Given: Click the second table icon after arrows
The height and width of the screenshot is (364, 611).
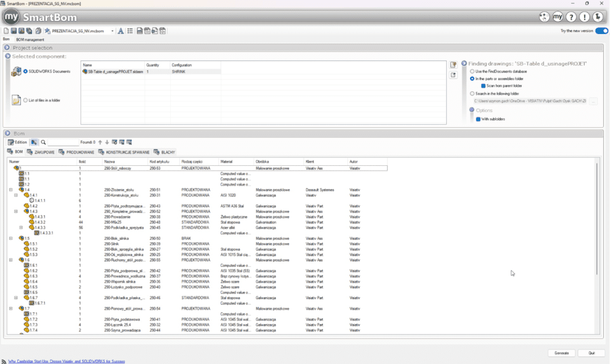Looking at the screenshot, I should (122, 142).
